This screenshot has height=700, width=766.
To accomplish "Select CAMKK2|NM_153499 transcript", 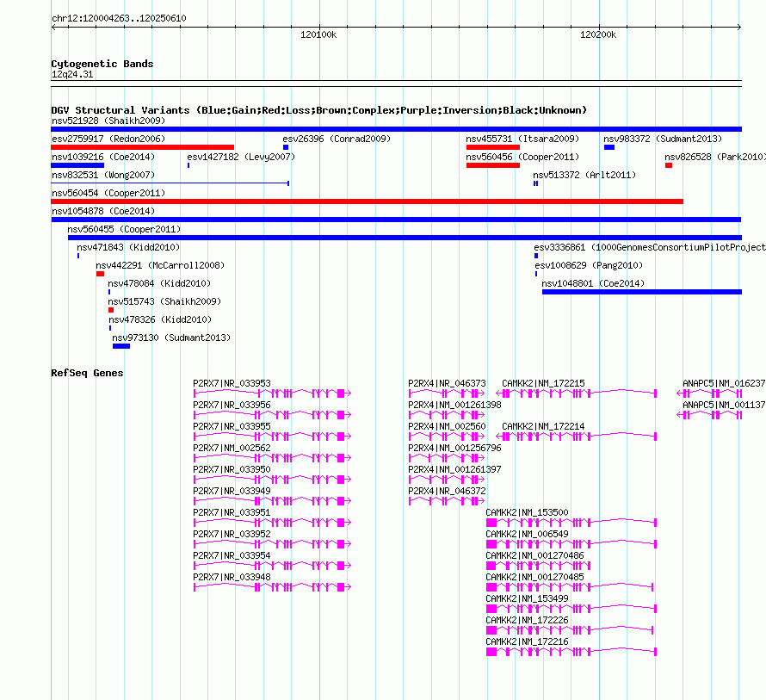I will (571, 608).
